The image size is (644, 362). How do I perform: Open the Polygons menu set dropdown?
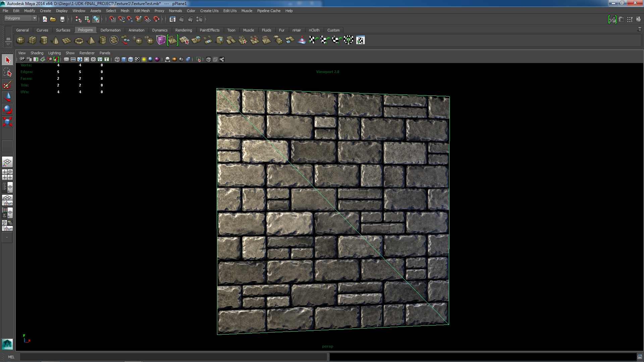click(34, 18)
